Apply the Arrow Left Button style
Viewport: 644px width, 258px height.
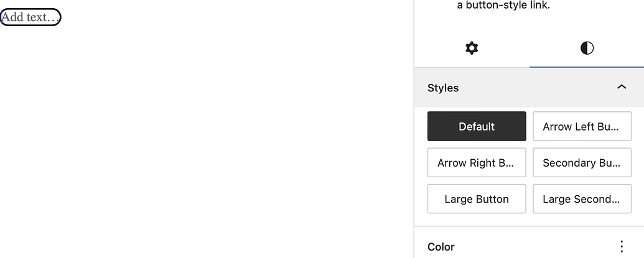pos(582,126)
